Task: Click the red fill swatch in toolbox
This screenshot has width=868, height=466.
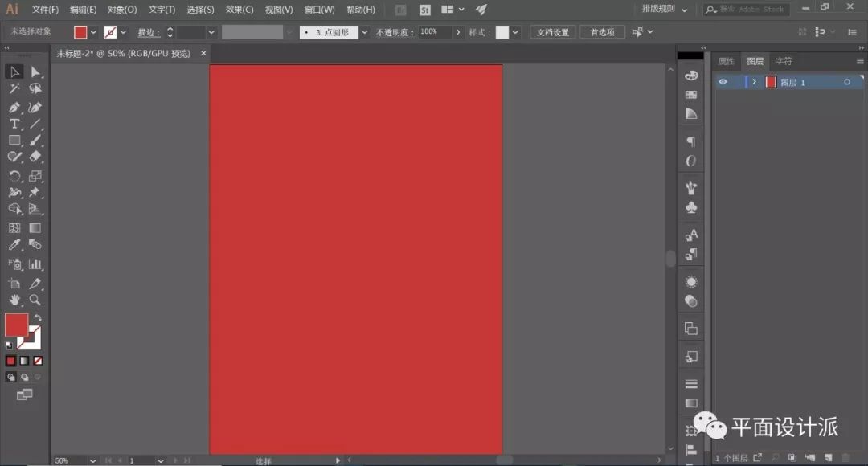Action: tap(16, 325)
